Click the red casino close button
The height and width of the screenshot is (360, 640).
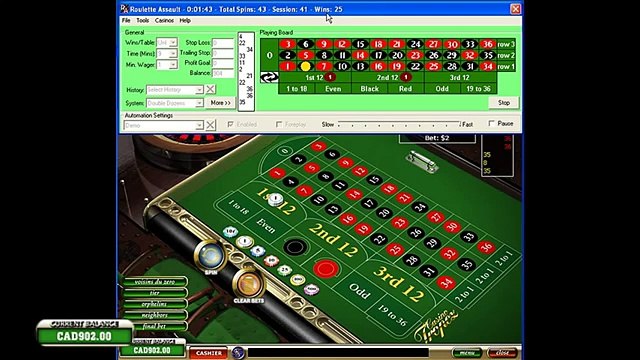[x=502, y=353]
